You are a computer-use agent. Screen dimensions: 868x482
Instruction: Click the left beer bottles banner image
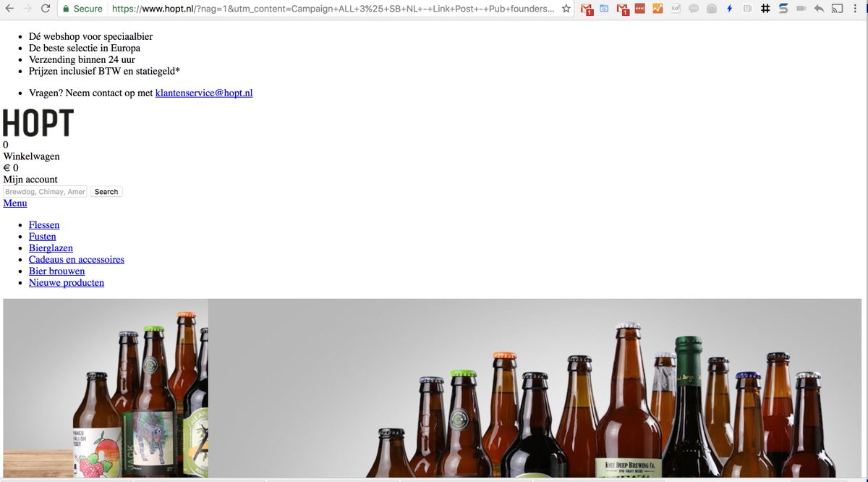coord(106,388)
